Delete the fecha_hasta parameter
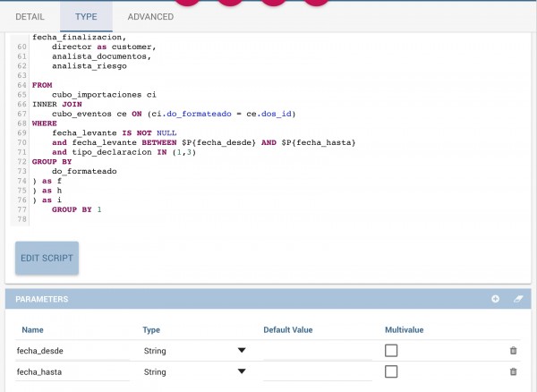 click(513, 371)
